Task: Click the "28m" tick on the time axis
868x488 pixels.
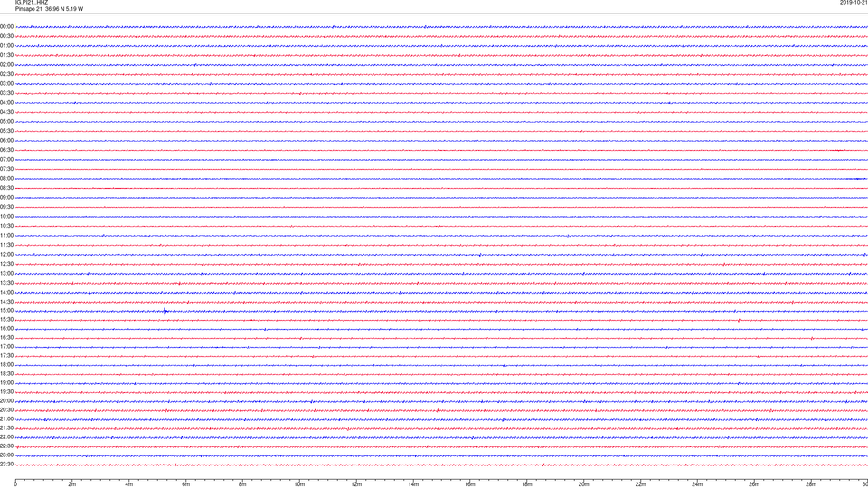Action: (x=811, y=484)
